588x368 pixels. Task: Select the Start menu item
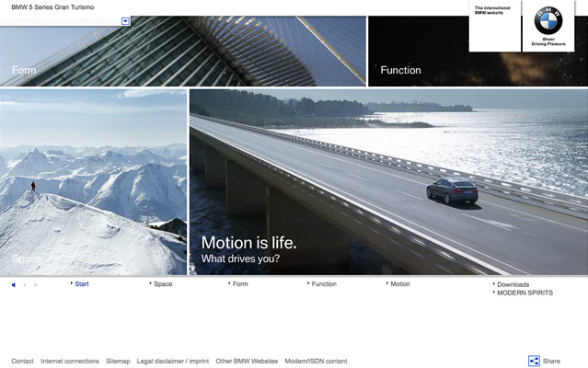(82, 284)
